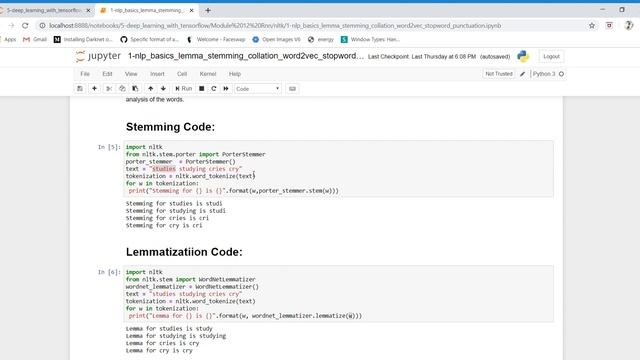The width and height of the screenshot is (640, 360).
Task: Click output line 'Stemming for studies is studi'
Action: click(174, 203)
